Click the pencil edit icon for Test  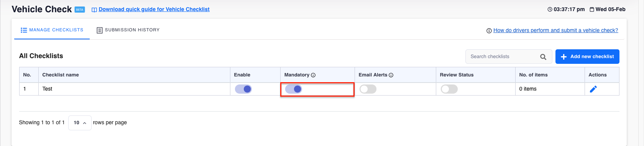593,89
